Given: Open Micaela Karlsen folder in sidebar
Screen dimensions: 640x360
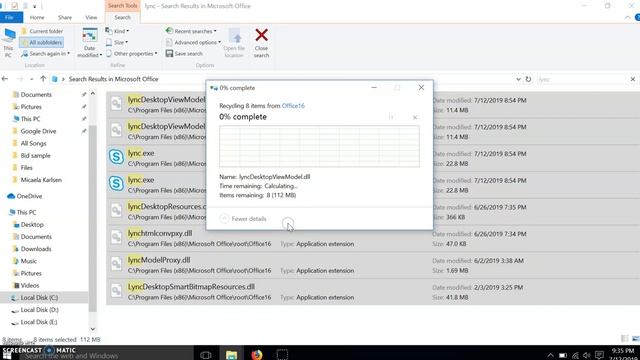Looking at the screenshot, I should [41, 180].
